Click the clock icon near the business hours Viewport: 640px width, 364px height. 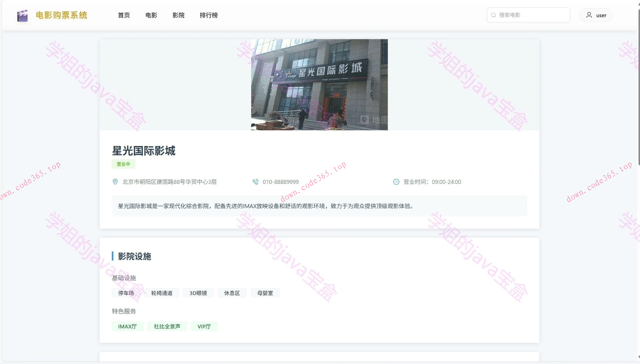click(x=396, y=182)
